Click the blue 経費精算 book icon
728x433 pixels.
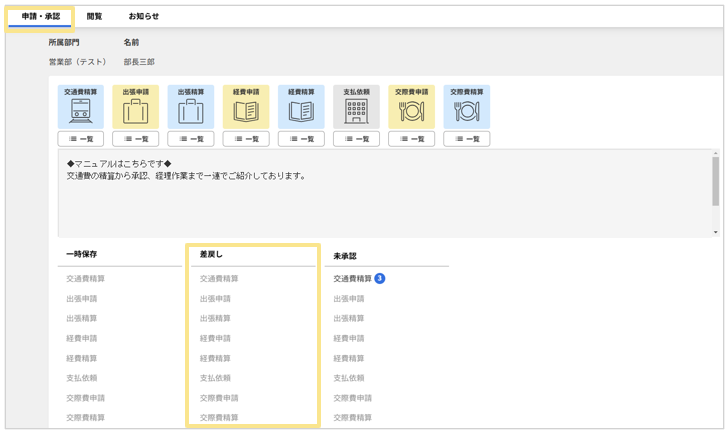(301, 108)
